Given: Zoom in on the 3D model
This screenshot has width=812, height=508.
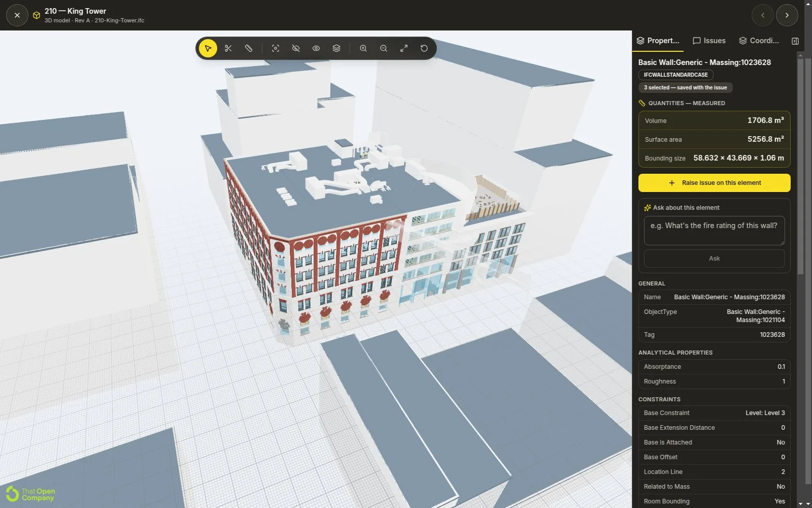Looking at the screenshot, I should (x=363, y=48).
